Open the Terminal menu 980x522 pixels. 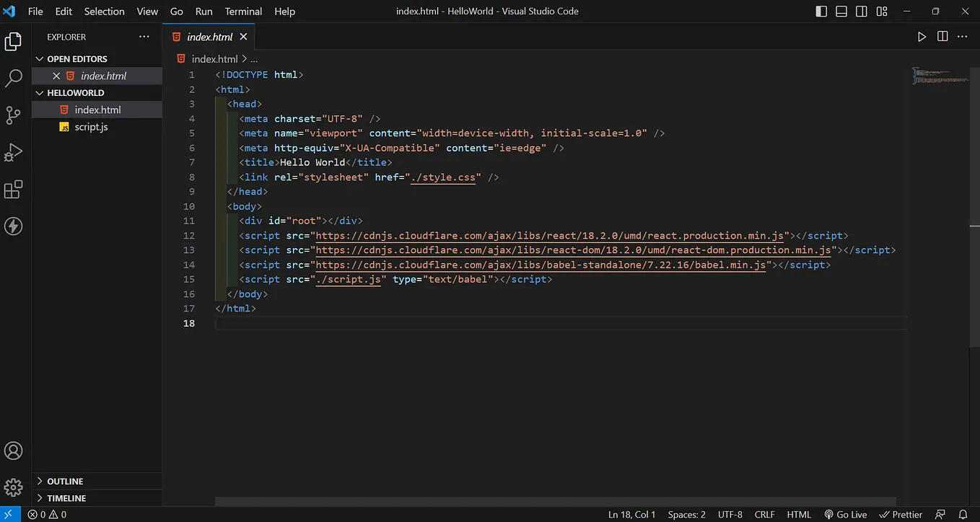click(243, 12)
